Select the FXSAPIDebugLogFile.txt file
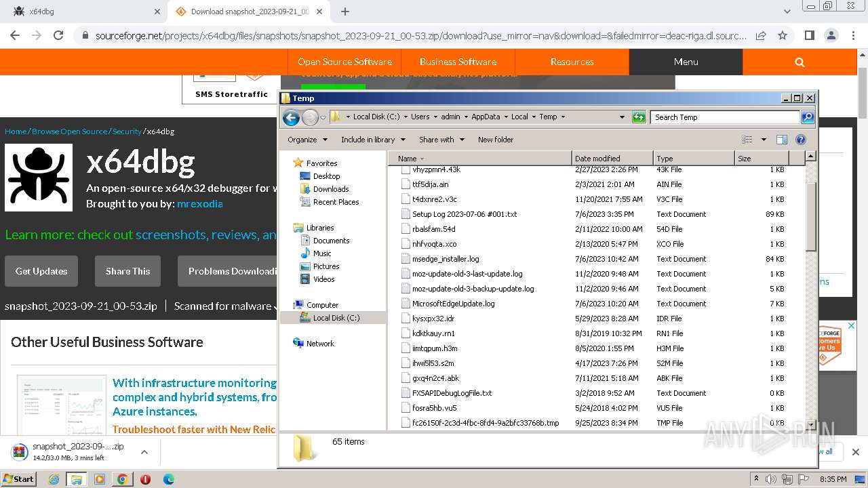 [x=452, y=393]
